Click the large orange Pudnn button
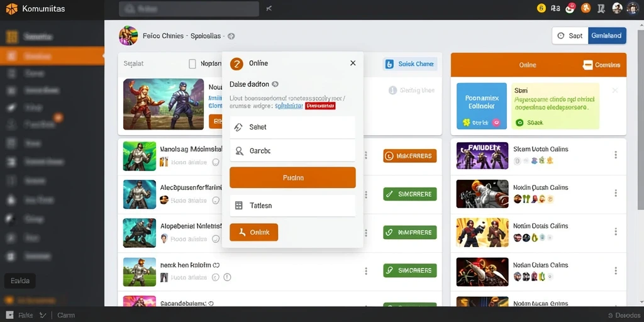 292,178
